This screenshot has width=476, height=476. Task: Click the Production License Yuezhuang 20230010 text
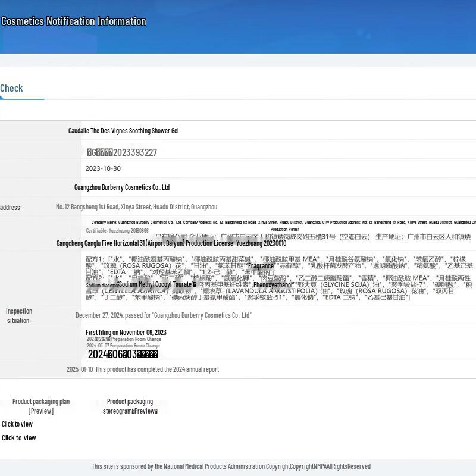pyautogui.click(x=171, y=243)
